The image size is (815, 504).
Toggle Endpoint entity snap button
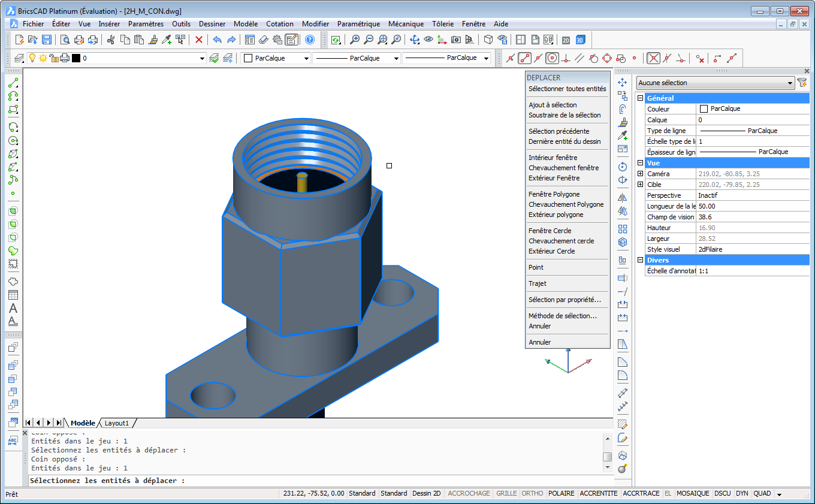524,58
